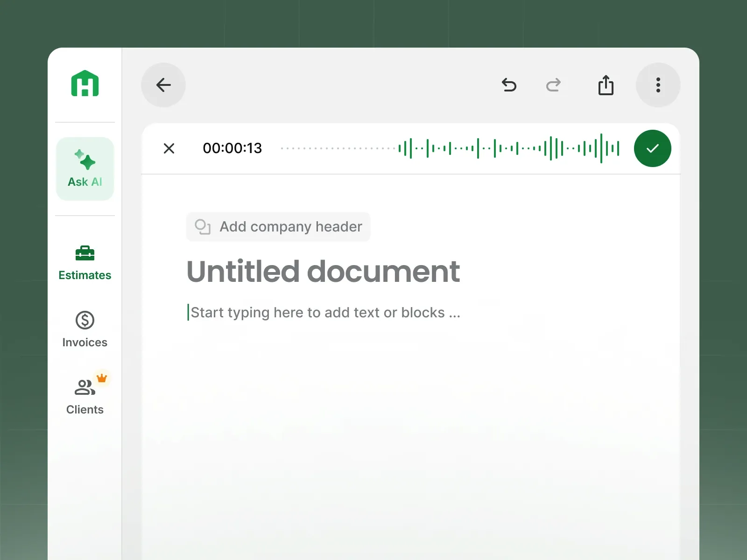
Task: Open the Ask AI assistant
Action: click(85, 169)
